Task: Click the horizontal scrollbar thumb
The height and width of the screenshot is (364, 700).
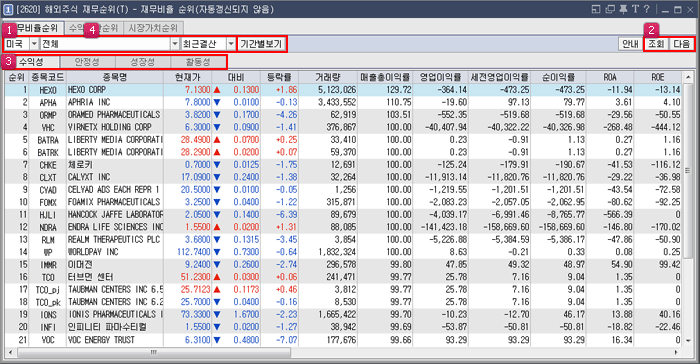Action: [x=154, y=352]
